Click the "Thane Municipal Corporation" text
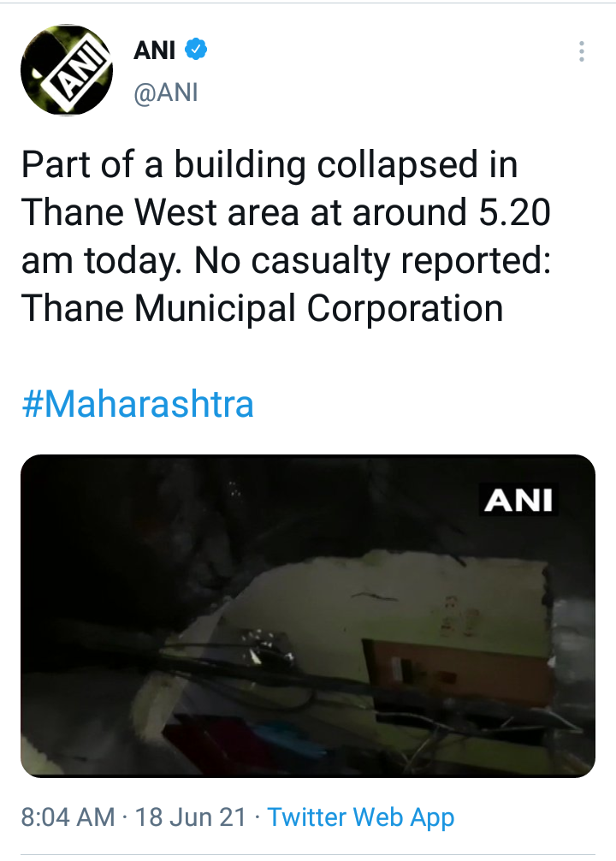616x861 pixels. point(262,309)
